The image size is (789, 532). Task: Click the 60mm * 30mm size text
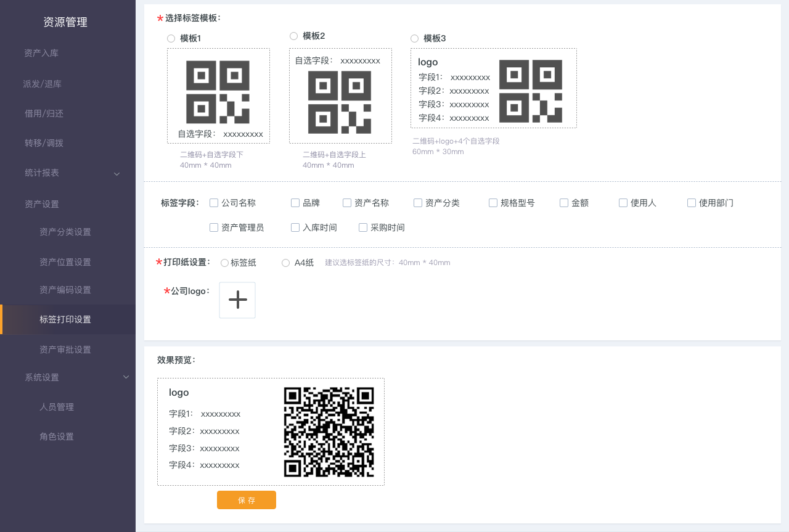(x=438, y=152)
